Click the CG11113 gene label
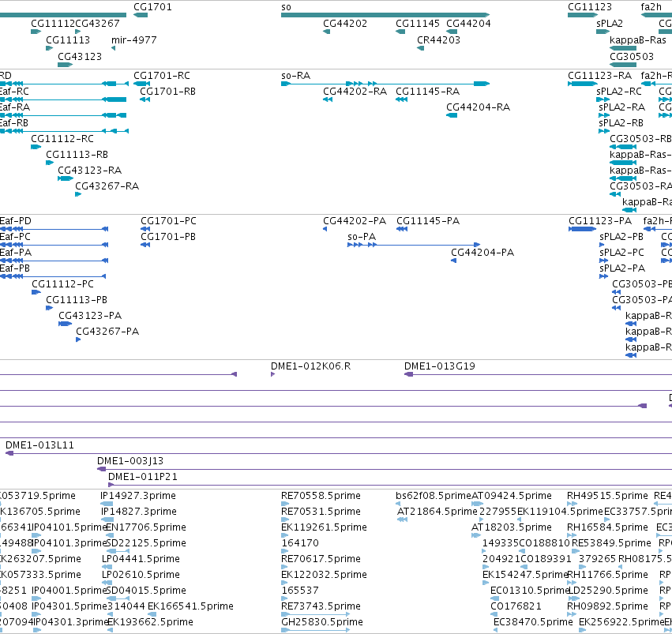672x634 pixels. 68,40
